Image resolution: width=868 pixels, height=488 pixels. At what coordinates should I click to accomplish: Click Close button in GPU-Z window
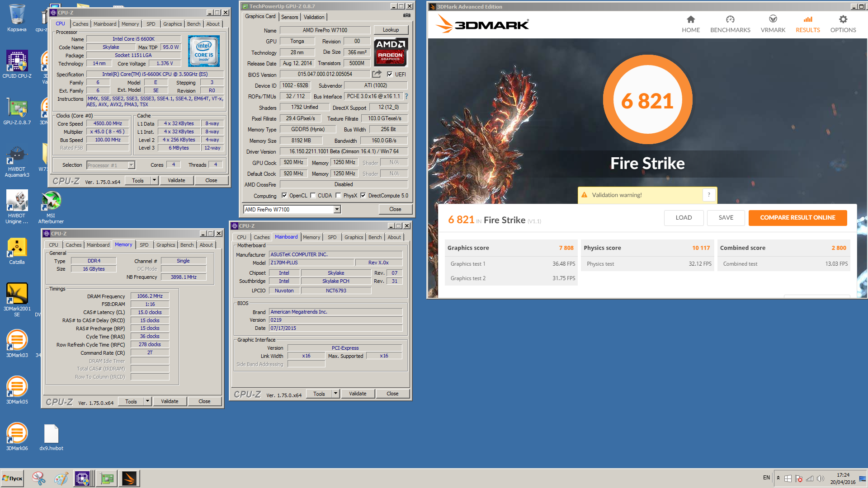[x=395, y=209]
